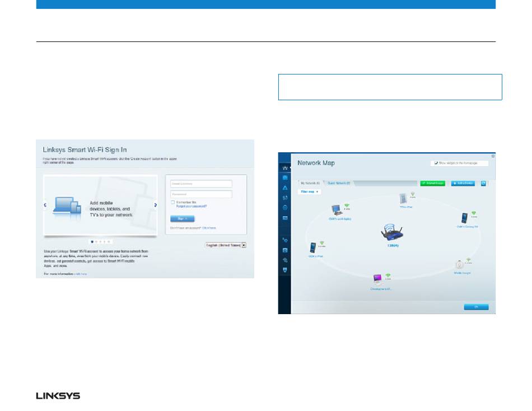Click the refresh icon beside Add a Device
532x411 pixels.
point(483,183)
